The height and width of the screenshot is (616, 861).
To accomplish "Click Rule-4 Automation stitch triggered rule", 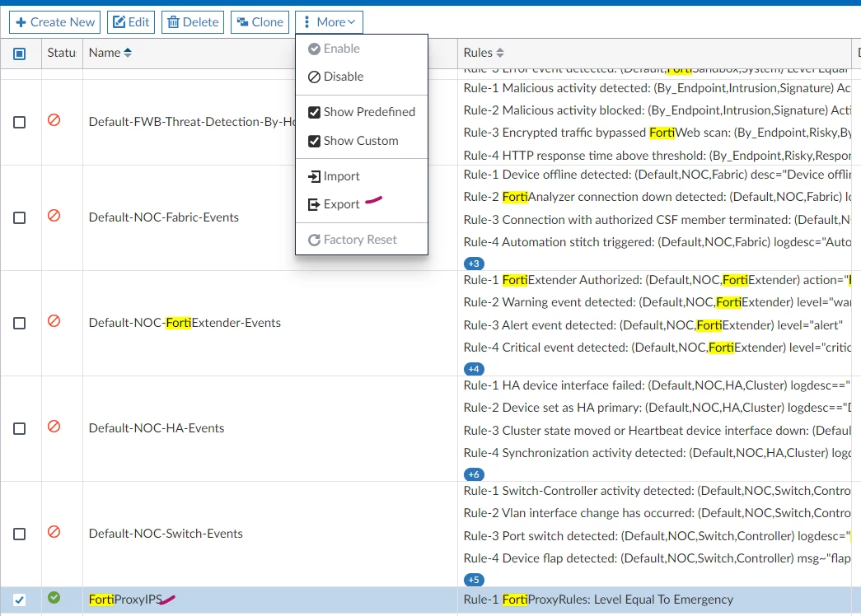I will [657, 242].
